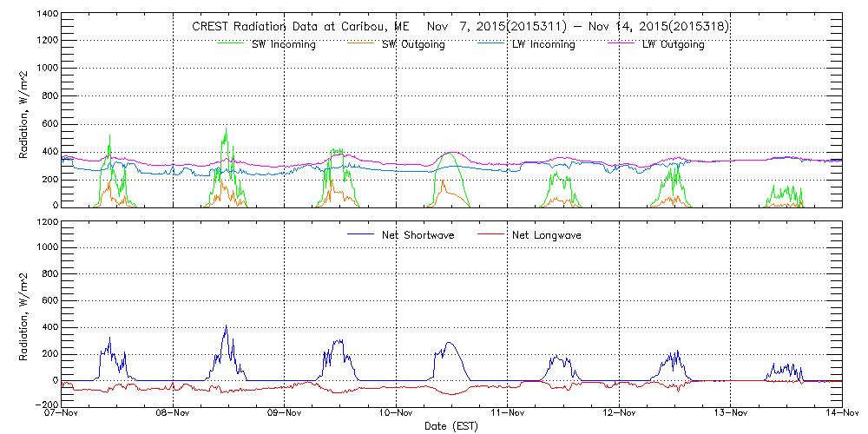Select the 08-Nov date tick label

[174, 414]
